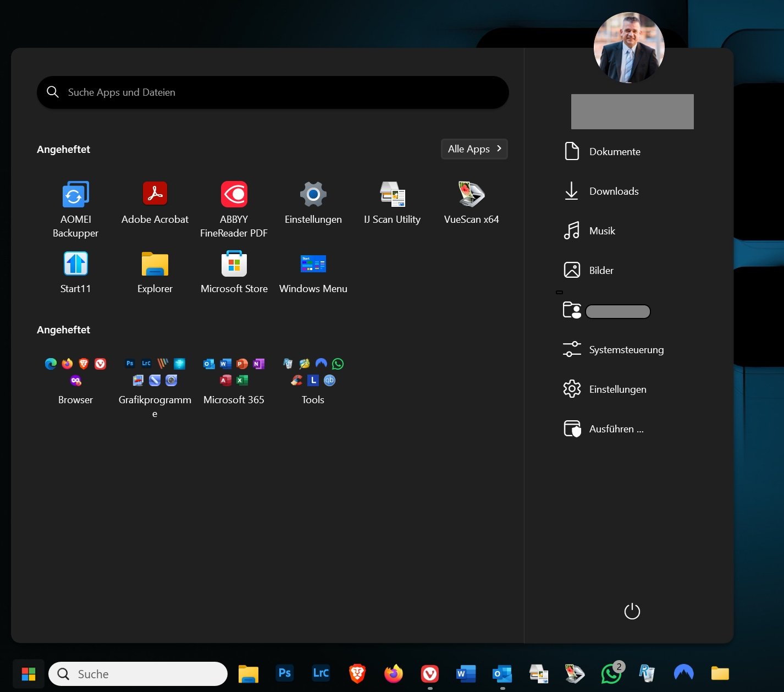Launch IJ Scan Utility

pos(392,202)
